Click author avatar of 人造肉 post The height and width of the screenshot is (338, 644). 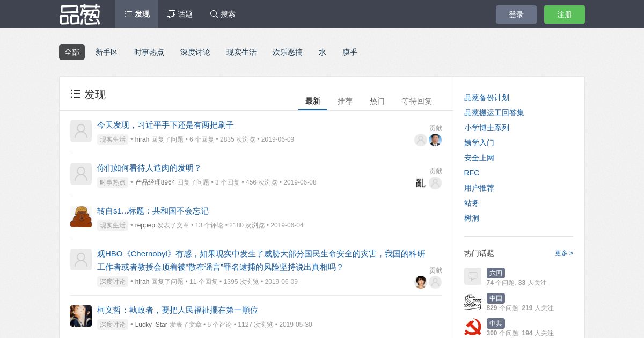click(x=81, y=174)
